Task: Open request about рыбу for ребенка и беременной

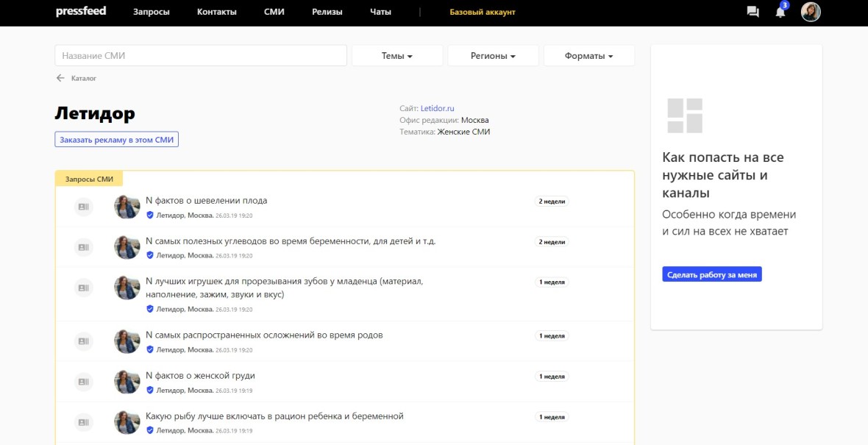Action: (274, 416)
